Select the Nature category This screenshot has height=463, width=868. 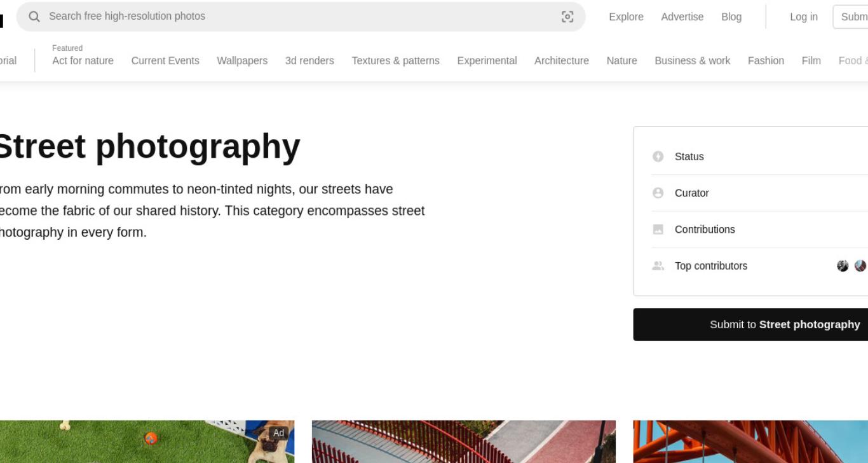click(x=621, y=60)
